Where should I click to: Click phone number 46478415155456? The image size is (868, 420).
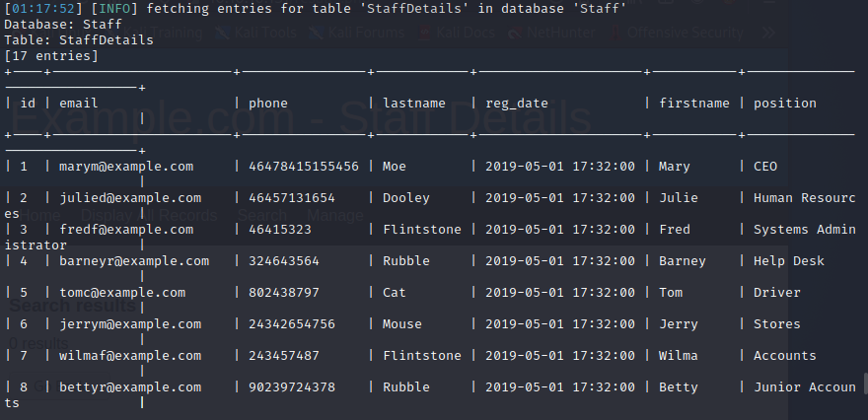304,166
